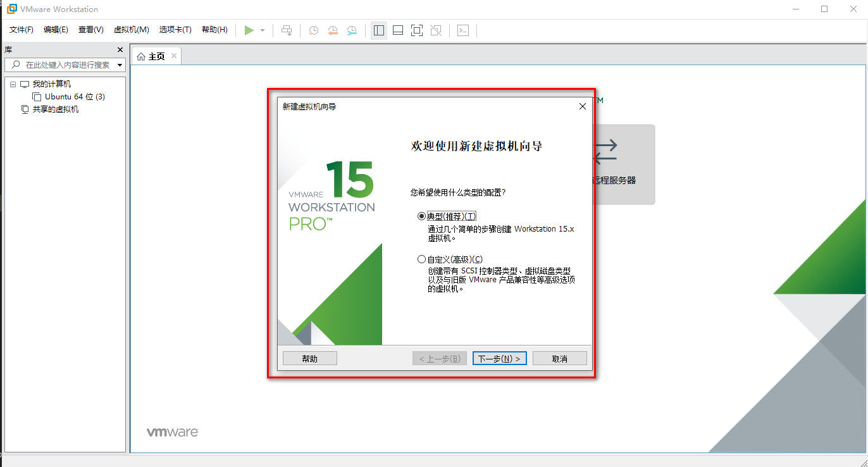Click the 取消 button in wizard

(x=560, y=359)
